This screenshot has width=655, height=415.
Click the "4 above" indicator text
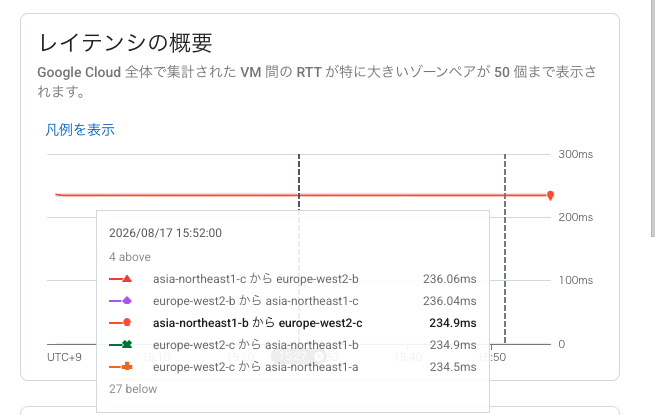pos(130,257)
